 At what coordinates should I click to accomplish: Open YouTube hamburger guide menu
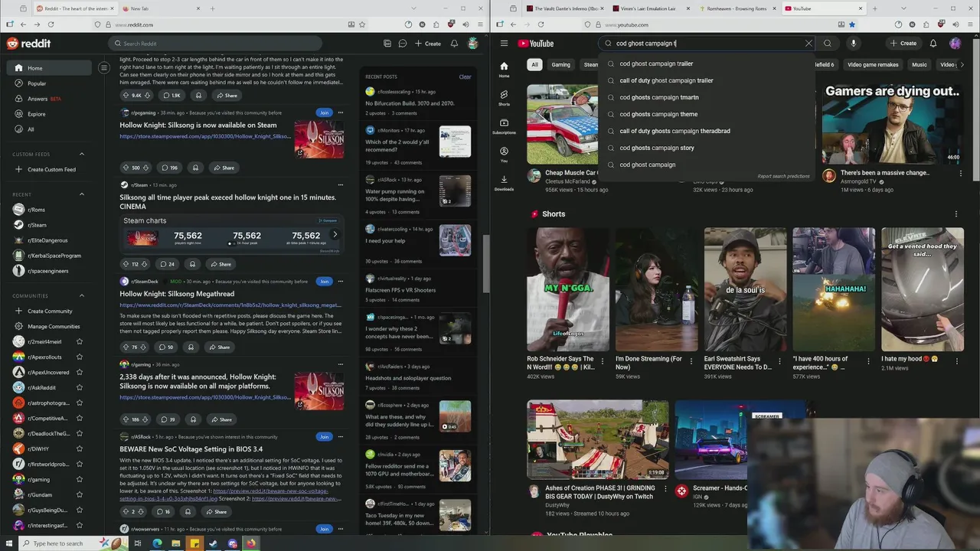point(504,44)
